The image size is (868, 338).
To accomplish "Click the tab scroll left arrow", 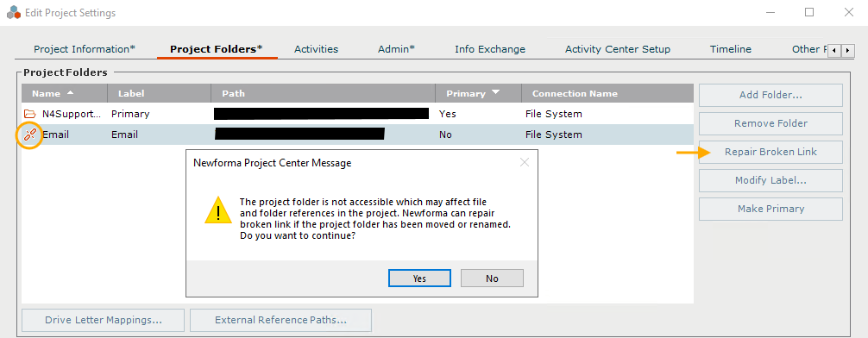I will [835, 50].
